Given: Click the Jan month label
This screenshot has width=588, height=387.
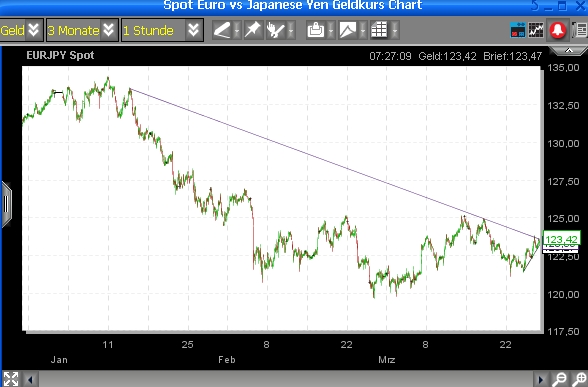Looking at the screenshot, I should click(59, 360).
